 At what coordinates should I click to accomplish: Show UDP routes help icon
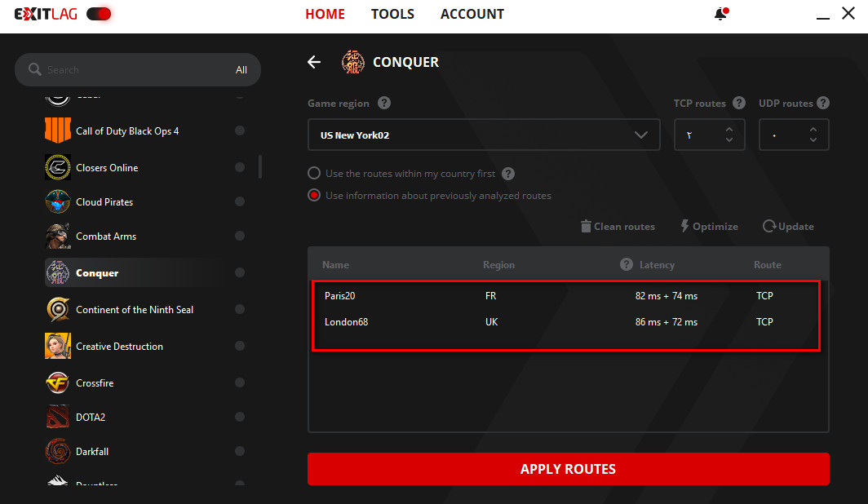(823, 103)
